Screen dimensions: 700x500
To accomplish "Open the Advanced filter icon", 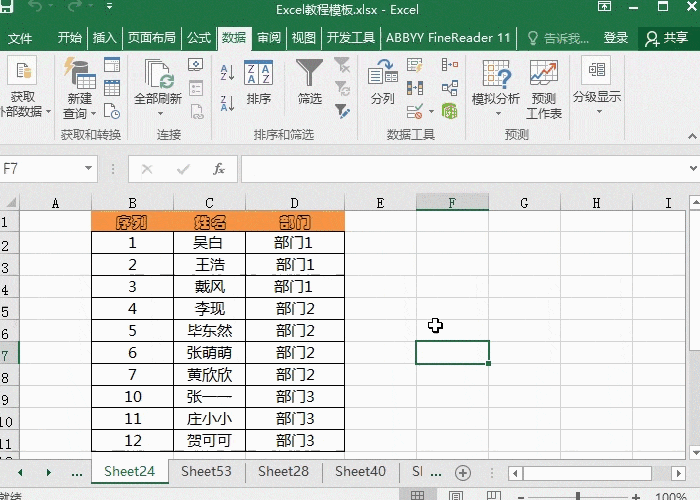I will (x=342, y=111).
